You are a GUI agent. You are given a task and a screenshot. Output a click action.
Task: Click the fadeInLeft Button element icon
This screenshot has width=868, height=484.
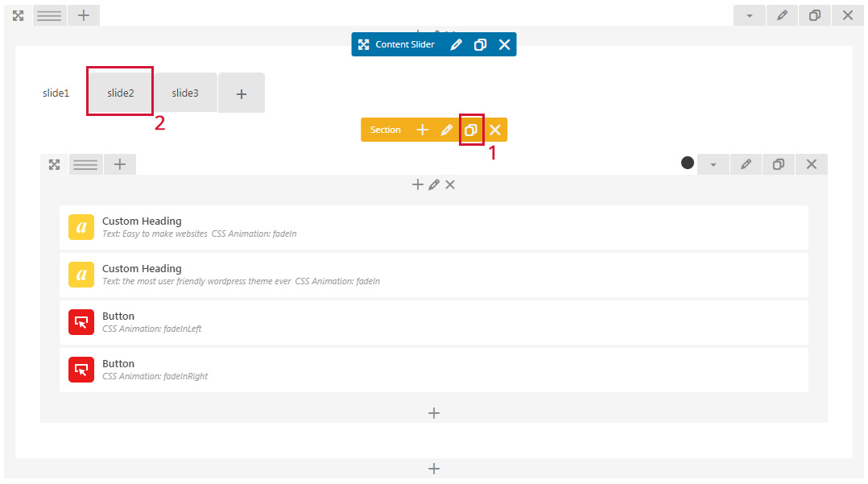pos(81,323)
